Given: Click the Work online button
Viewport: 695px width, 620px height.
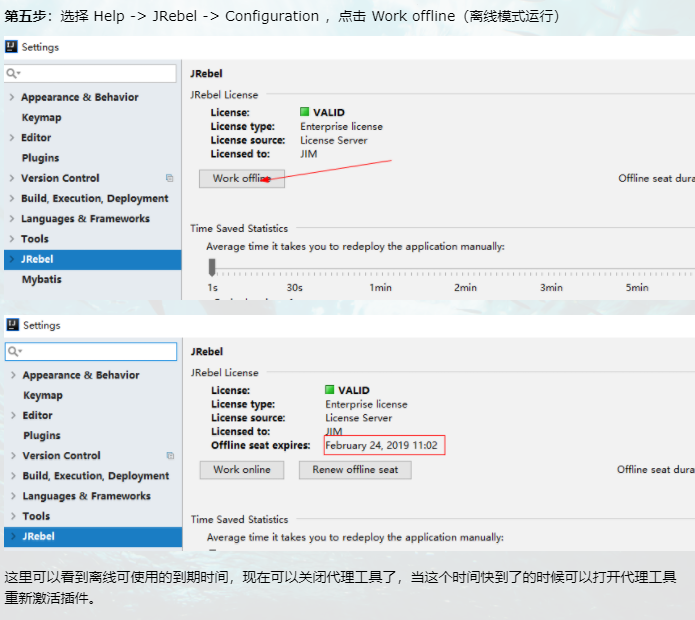Looking at the screenshot, I should pos(241,469).
